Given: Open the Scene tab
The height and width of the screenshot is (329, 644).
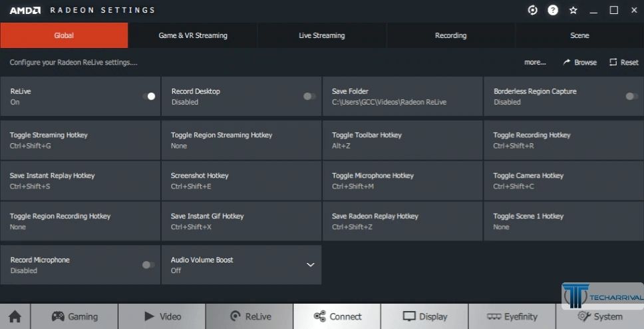Looking at the screenshot, I should pyautogui.click(x=579, y=35).
